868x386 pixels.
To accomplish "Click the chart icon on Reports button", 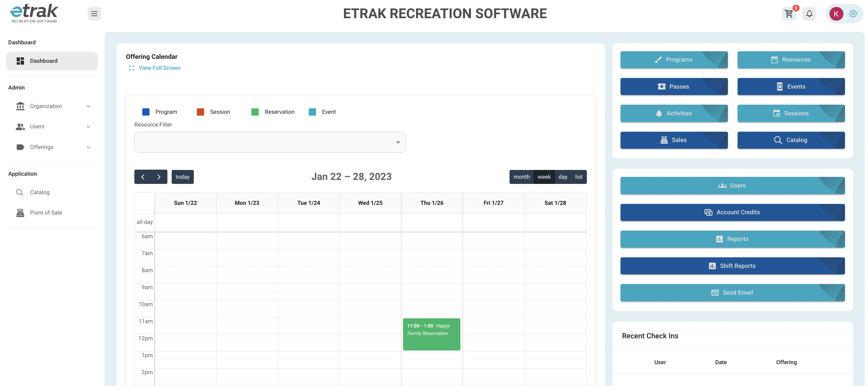I will [719, 239].
